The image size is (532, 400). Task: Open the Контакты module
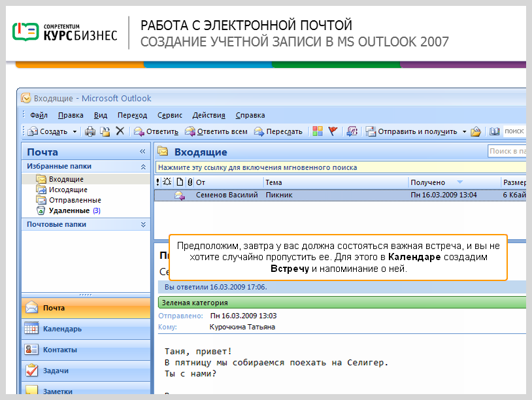click(x=86, y=350)
